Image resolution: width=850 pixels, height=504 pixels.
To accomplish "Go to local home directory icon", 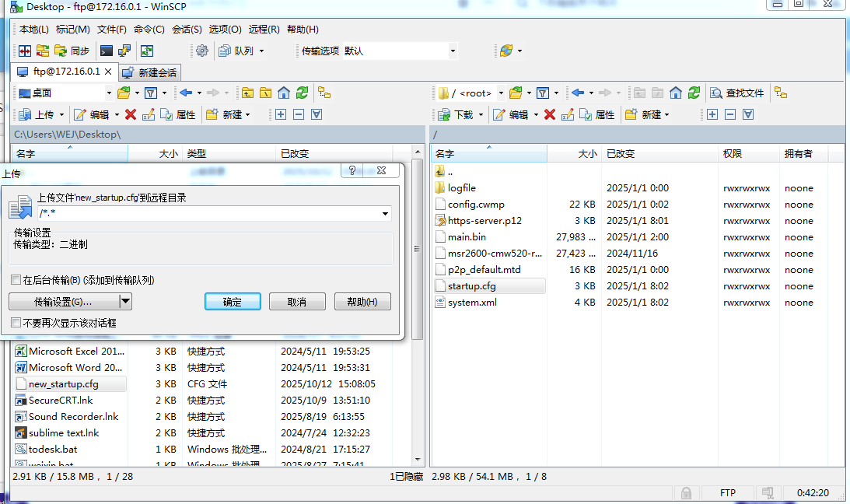I will [x=284, y=93].
